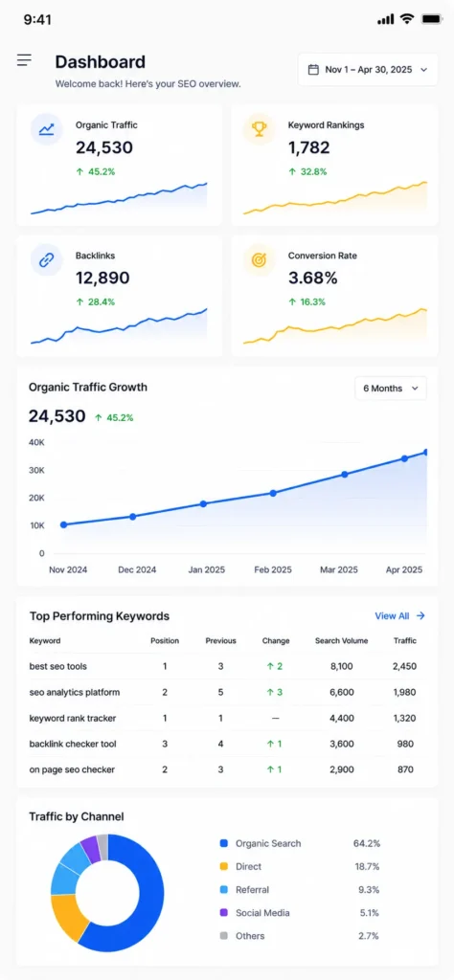Click the Keyword Rankings trophy icon
Viewport: 454px width, 980px height.
(259, 129)
